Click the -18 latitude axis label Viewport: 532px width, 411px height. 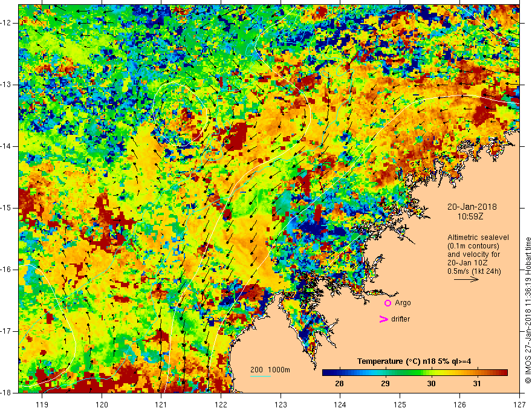coord(6,393)
